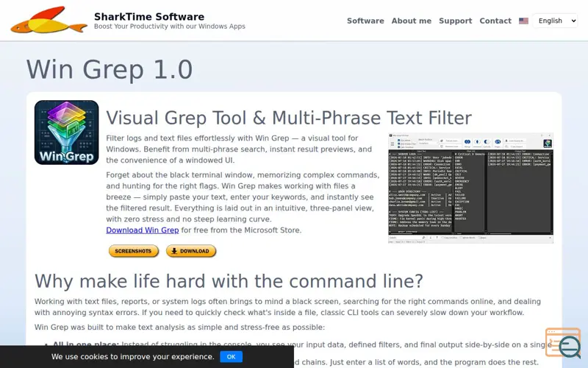Click the Win Grep app icon

(66, 132)
